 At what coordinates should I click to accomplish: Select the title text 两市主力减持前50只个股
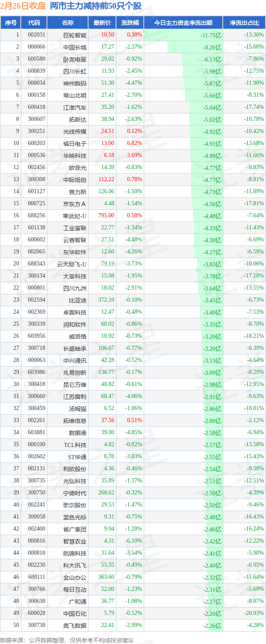[x=96, y=6]
